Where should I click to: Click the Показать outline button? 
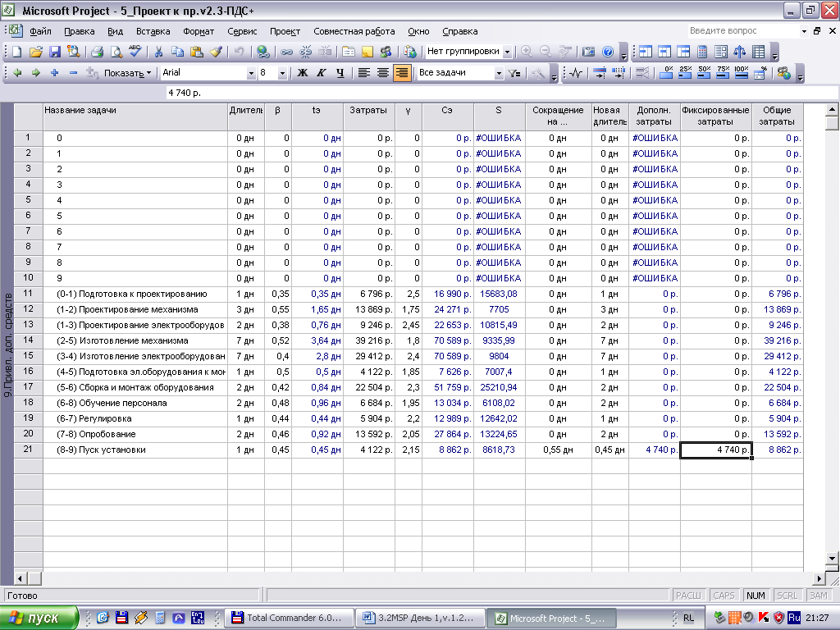127,73
